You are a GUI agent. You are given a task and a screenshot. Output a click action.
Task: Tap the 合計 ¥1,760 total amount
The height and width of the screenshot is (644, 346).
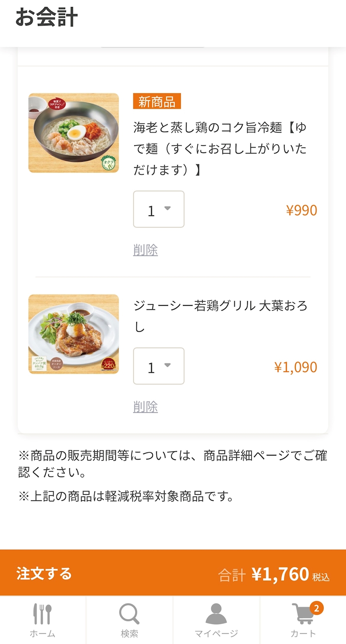tap(274, 574)
